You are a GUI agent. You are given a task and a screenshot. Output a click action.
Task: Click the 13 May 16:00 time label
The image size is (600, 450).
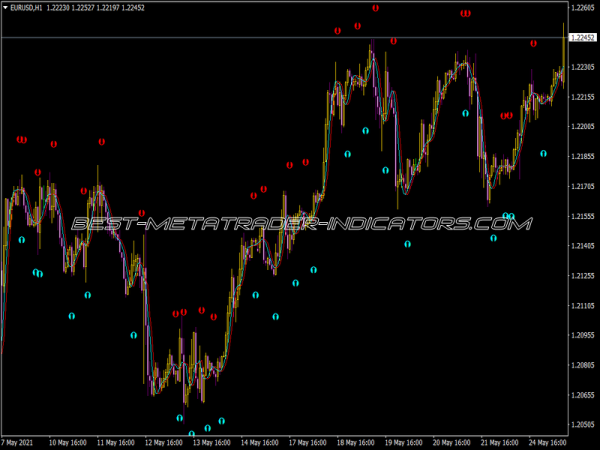pyautogui.click(x=211, y=442)
